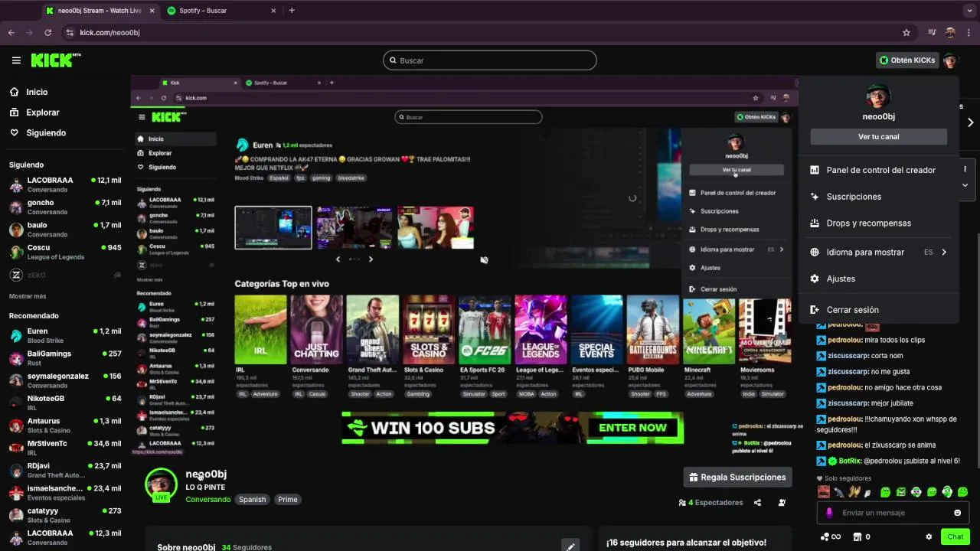The width and height of the screenshot is (980, 551).
Task: Open goncho channel in Siguiendo list
Action: click(65, 207)
